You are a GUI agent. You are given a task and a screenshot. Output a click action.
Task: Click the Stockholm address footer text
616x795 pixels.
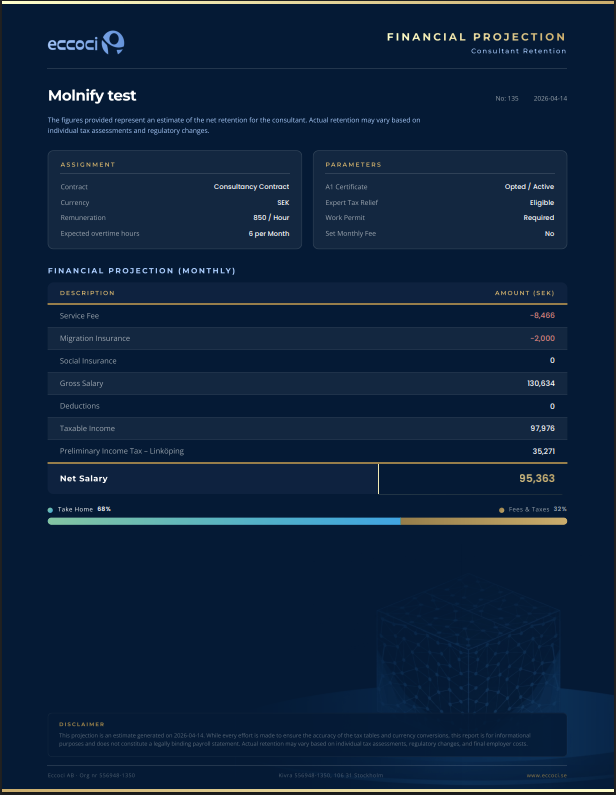click(x=331, y=775)
